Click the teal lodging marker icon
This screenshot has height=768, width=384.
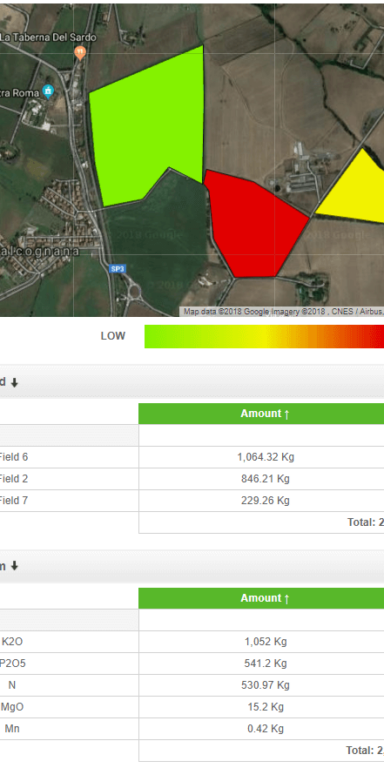coord(48,92)
